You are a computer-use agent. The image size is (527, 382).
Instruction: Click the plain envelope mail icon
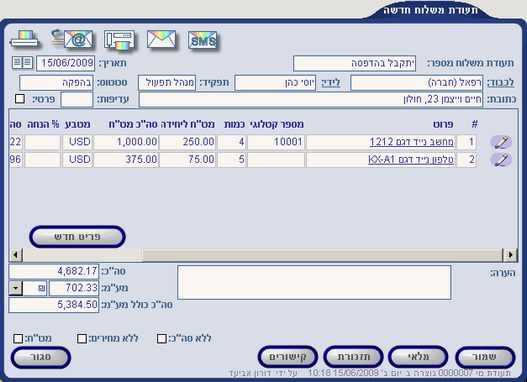pyautogui.click(x=161, y=39)
